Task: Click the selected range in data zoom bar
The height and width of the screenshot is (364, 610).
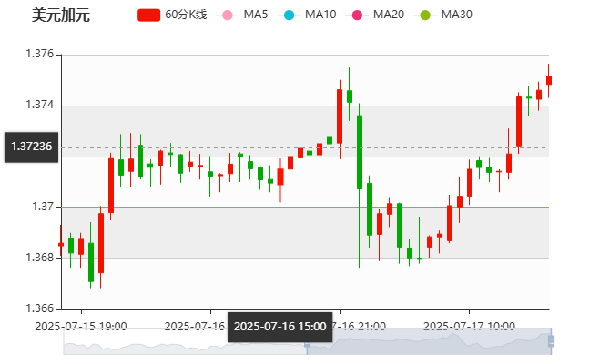Action: coord(429,341)
